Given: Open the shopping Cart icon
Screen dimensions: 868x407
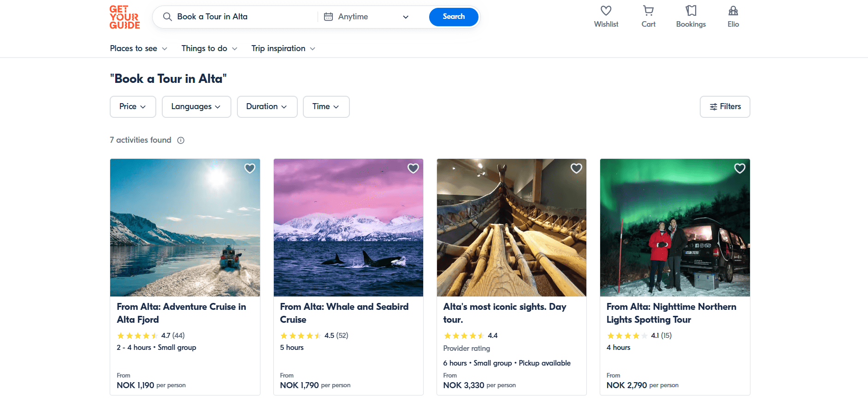Looking at the screenshot, I should pyautogui.click(x=648, y=11).
